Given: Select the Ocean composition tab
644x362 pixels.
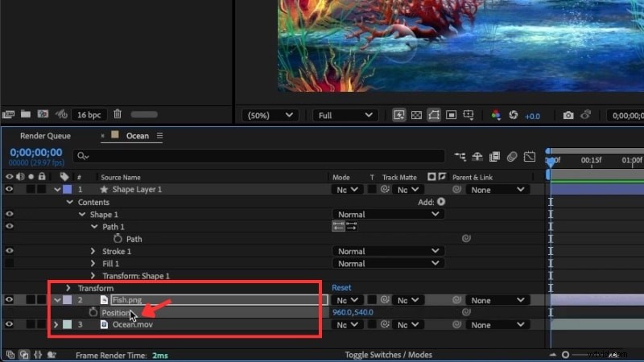Looking at the screenshot, I should (x=138, y=136).
